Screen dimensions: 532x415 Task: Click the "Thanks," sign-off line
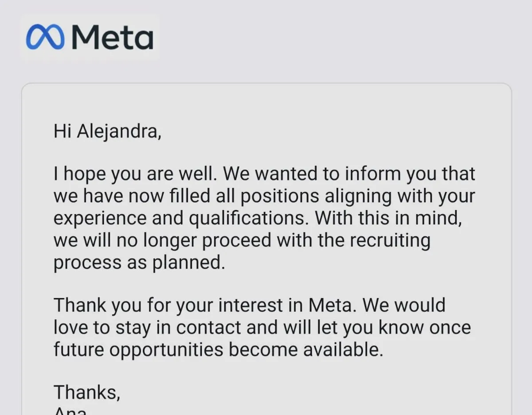coord(86,392)
